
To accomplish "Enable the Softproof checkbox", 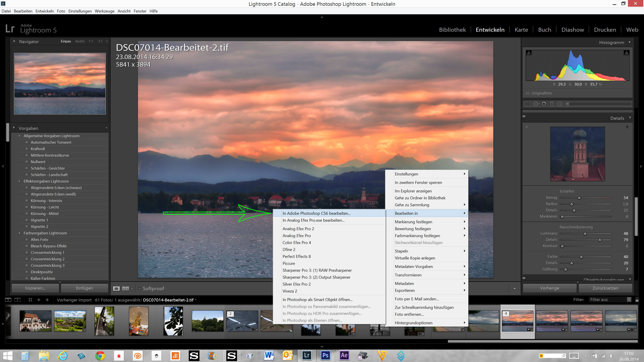I will (140, 289).
